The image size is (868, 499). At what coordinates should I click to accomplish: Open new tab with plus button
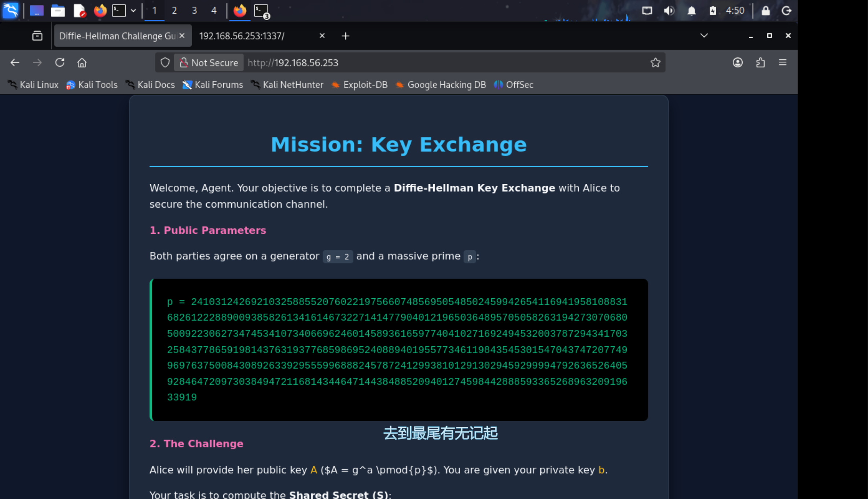tap(345, 36)
